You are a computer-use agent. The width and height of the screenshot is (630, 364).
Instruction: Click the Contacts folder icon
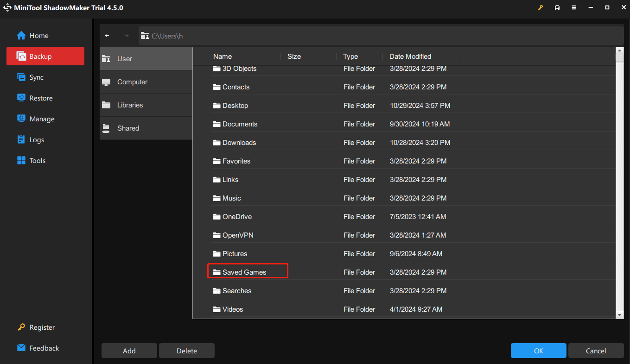tap(216, 87)
